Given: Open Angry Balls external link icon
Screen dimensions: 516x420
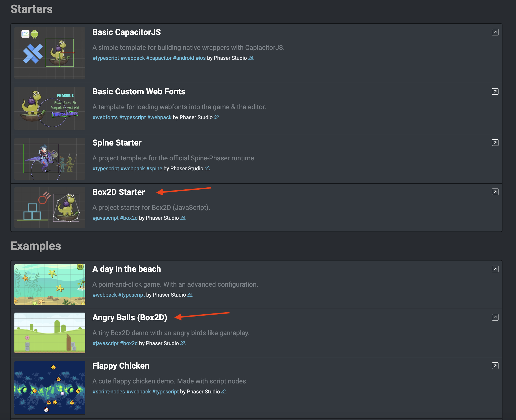Looking at the screenshot, I should click(495, 317).
